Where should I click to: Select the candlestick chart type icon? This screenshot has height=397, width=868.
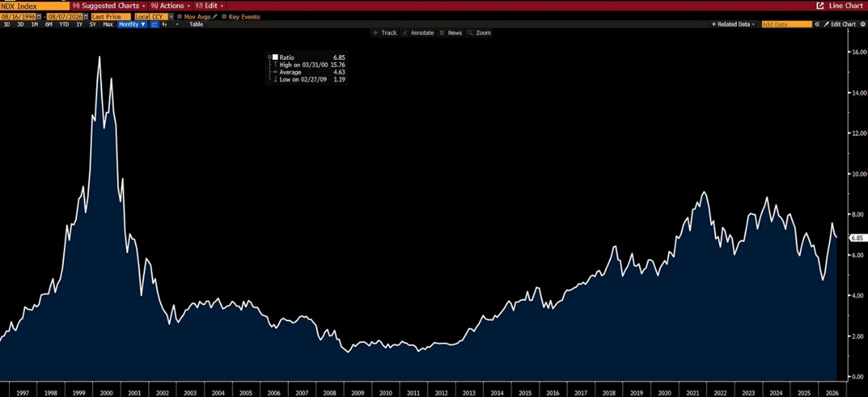pos(164,24)
